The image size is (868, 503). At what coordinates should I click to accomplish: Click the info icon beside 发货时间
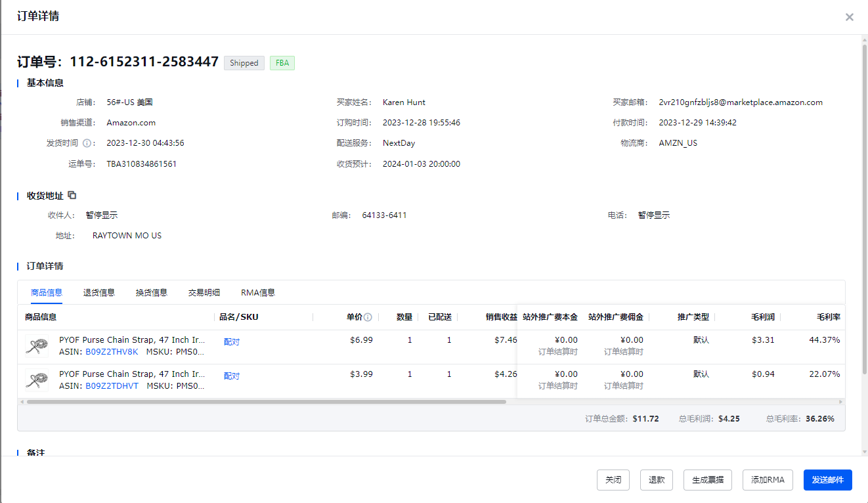87,143
